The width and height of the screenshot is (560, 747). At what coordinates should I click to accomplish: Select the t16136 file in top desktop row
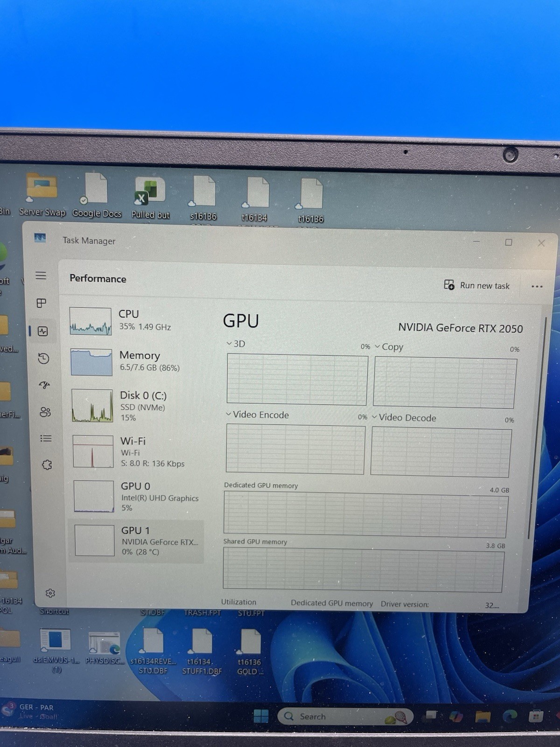coord(311,200)
